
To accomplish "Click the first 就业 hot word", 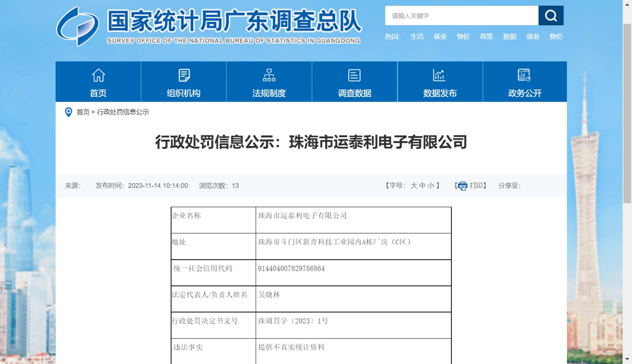I will [x=440, y=37].
